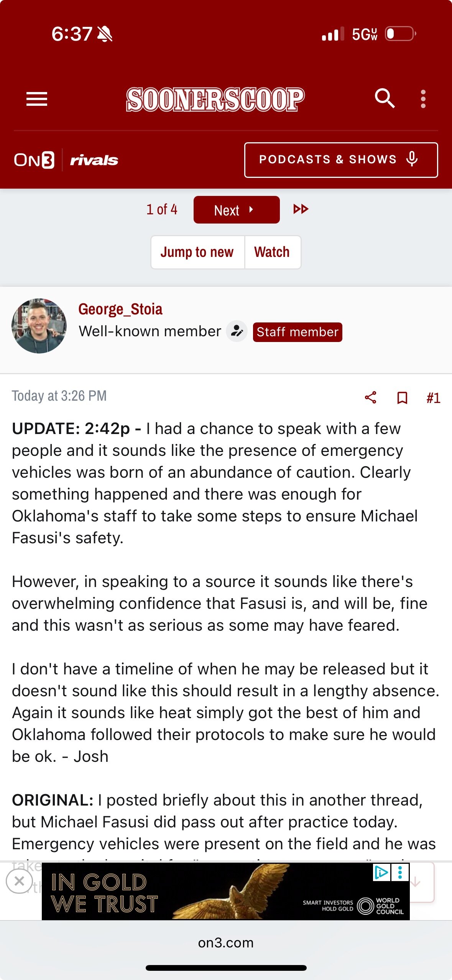Go to SoonerScoop home logo
452x980 pixels.
(x=215, y=100)
